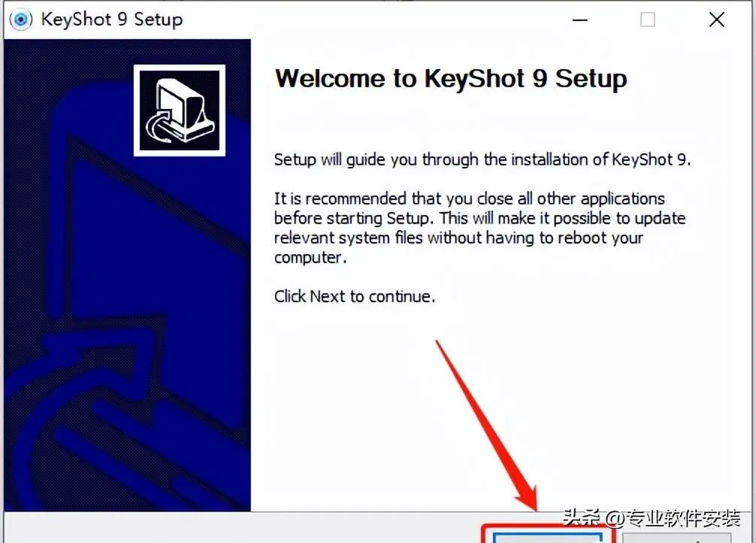Click the "Welcome to KeyShot 9 Setup" heading
756x543 pixels.
(451, 79)
